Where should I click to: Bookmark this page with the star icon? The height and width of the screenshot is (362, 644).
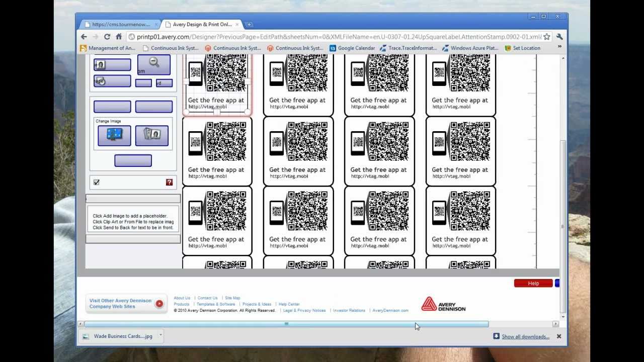coord(546,37)
